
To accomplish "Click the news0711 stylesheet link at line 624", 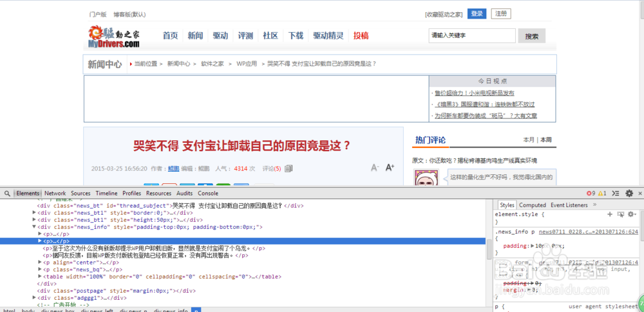I will (588, 232).
